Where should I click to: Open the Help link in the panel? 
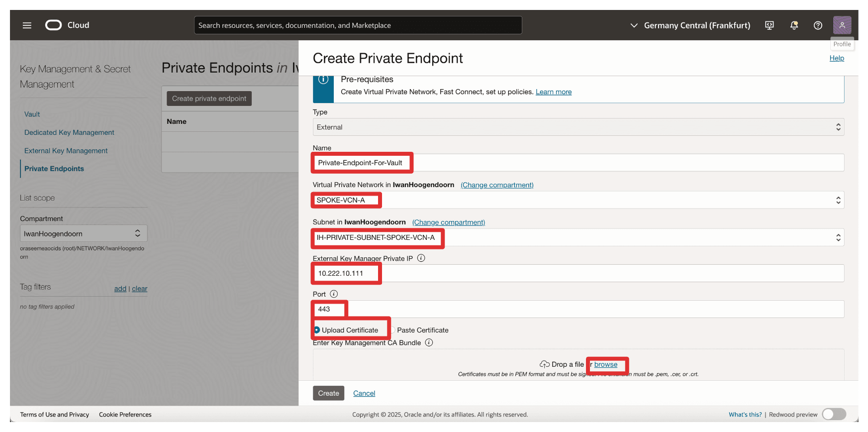pyautogui.click(x=837, y=58)
